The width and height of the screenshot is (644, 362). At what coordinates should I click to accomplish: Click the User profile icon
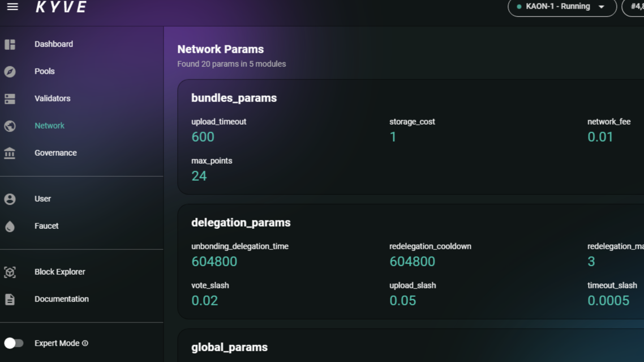point(11,198)
